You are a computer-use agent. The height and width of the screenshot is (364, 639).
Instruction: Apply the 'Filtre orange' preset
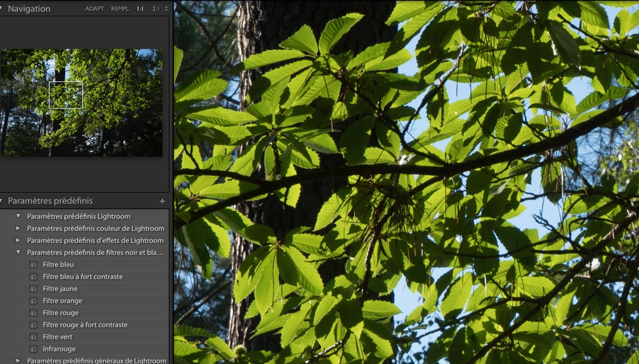tap(62, 301)
